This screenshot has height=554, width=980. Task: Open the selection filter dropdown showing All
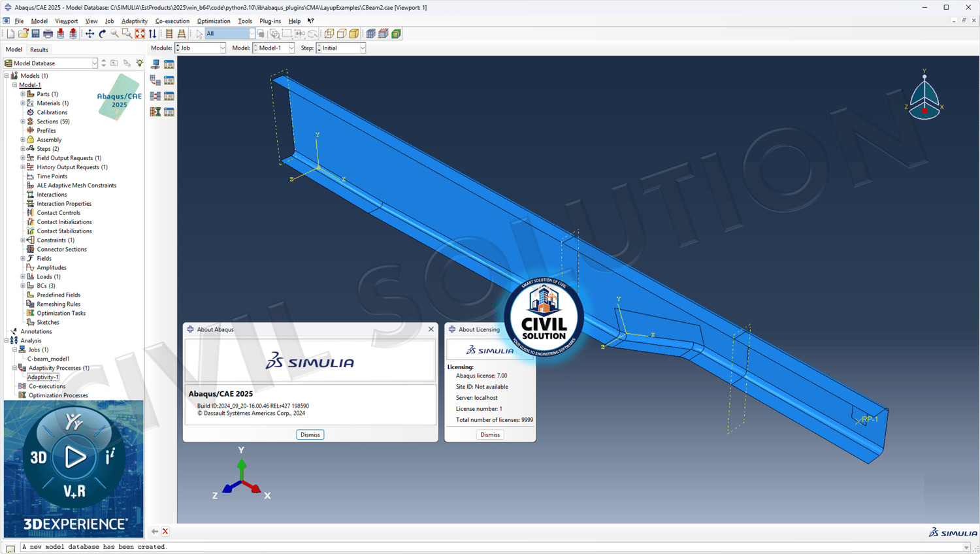231,34
